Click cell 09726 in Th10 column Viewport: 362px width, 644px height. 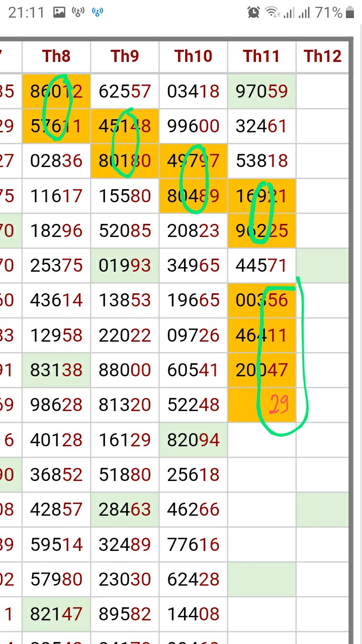(193, 335)
